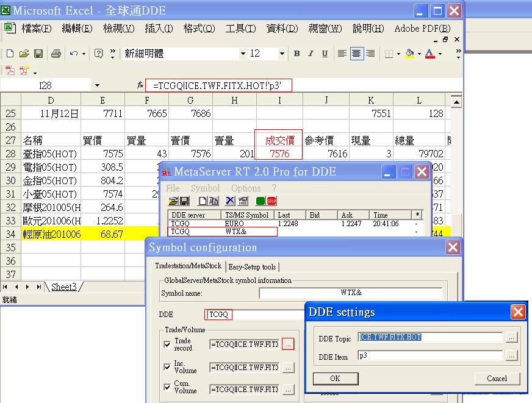Open the Excel 格式(O) menu

pyautogui.click(x=199, y=29)
